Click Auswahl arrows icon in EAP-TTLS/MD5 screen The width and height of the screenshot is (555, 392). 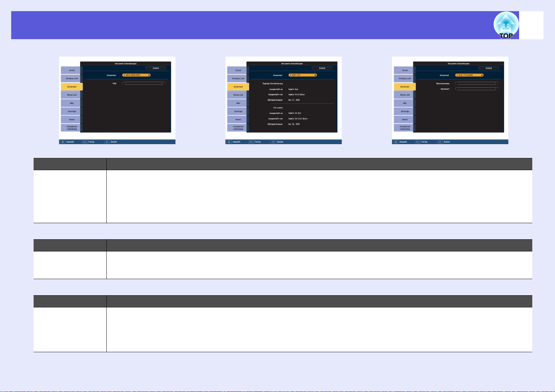pyautogui.click(x=396, y=142)
